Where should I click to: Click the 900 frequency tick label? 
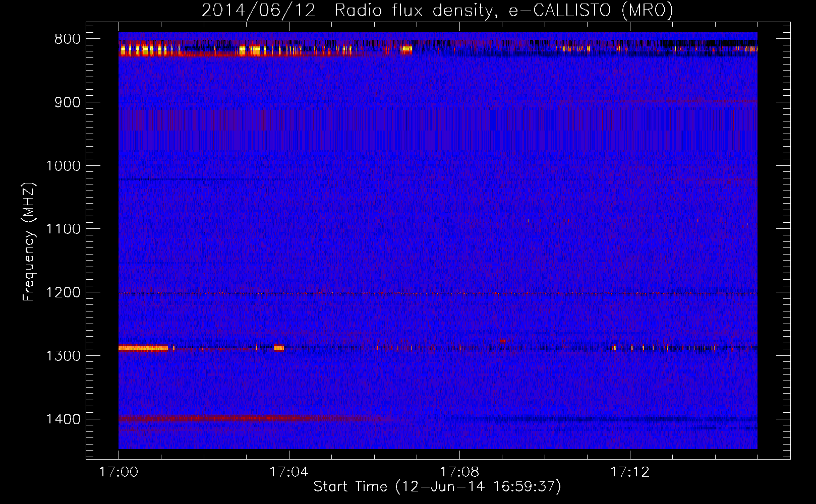[x=68, y=102]
